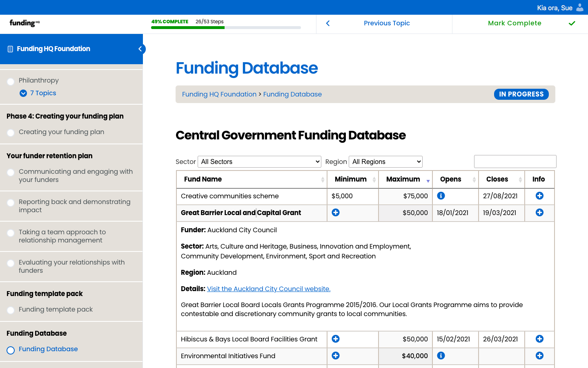The height and width of the screenshot is (368, 588).
Task: Select the Funding Database radio button in sidebar
Action: 10,350
